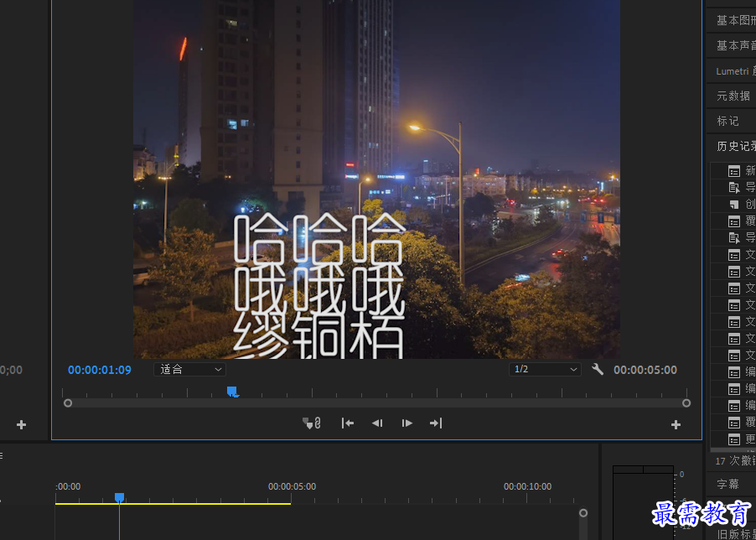Open the program monitor settings wrench

(598, 369)
